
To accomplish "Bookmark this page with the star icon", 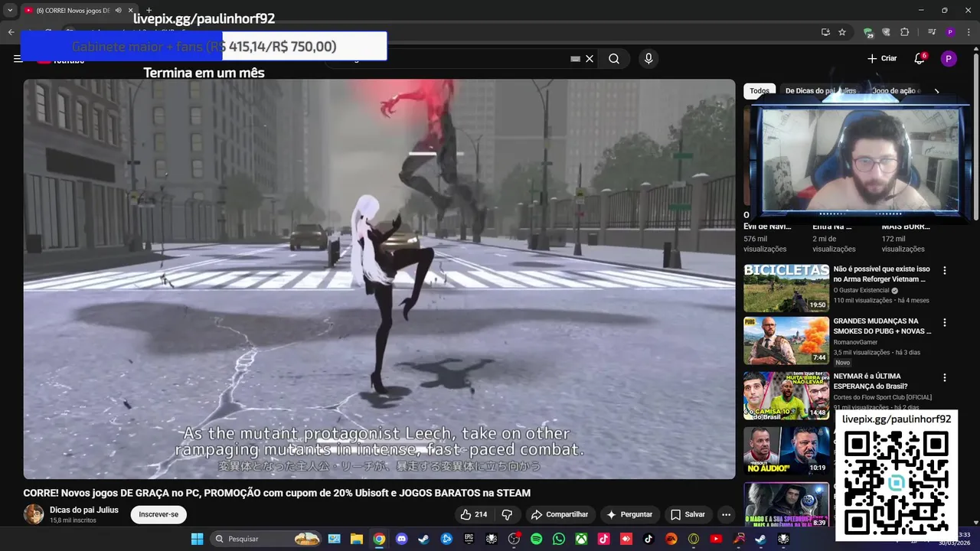I will pos(842,32).
